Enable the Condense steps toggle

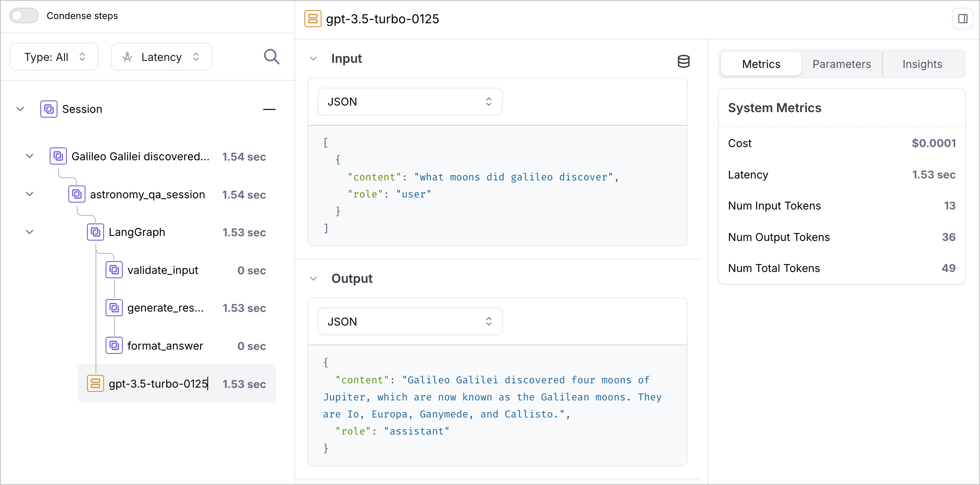pyautogui.click(x=24, y=16)
